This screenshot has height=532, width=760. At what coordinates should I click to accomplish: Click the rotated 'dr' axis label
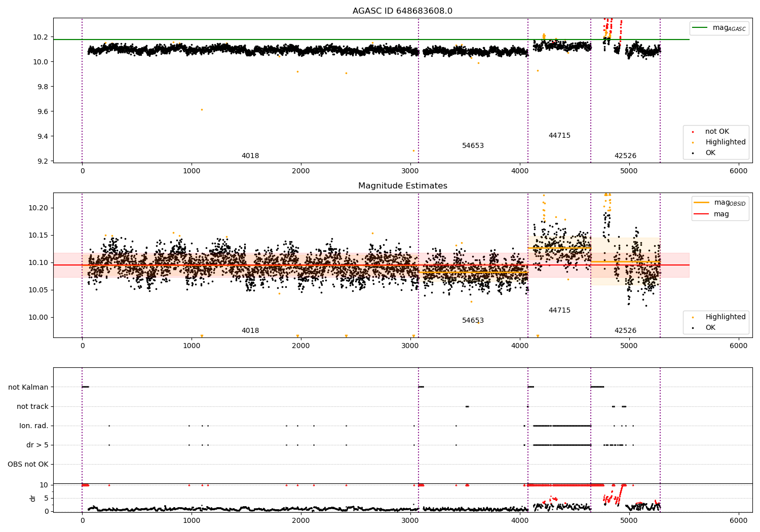(x=33, y=498)
